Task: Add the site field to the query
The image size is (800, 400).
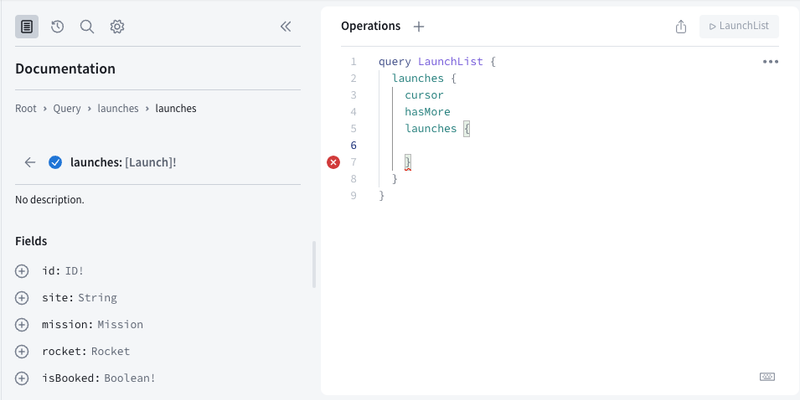Action: click(22, 298)
